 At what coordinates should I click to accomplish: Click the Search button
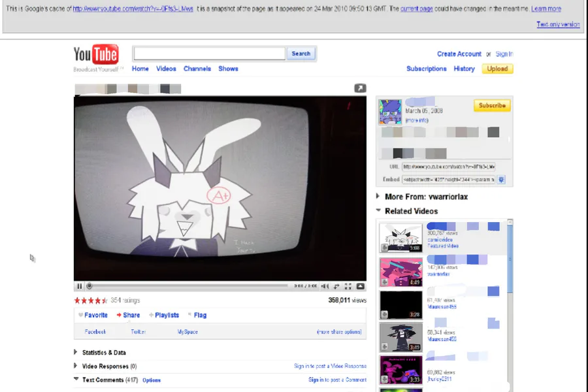(301, 54)
